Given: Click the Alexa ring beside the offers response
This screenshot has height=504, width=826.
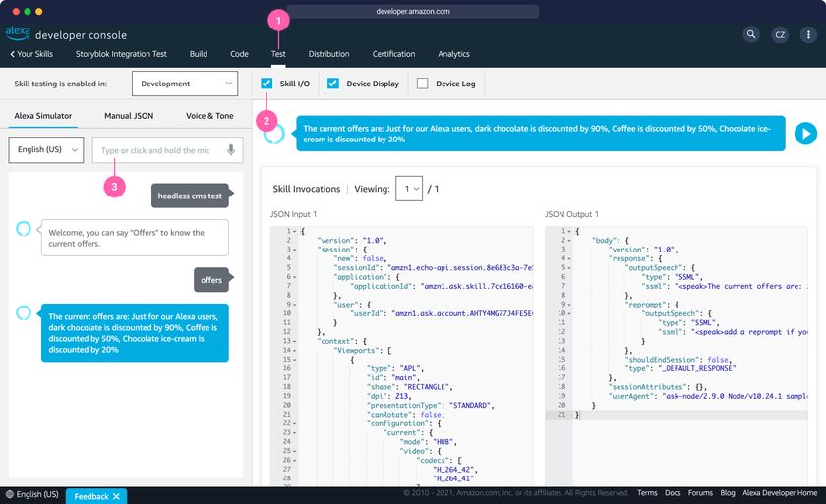Looking at the screenshot, I should pos(24,312).
